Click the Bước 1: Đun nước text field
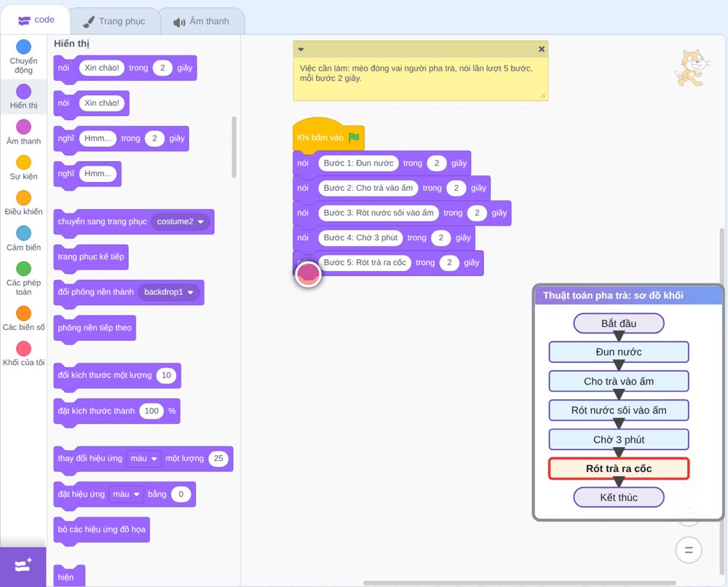Image resolution: width=728 pixels, height=587 pixels. pyautogui.click(x=358, y=163)
